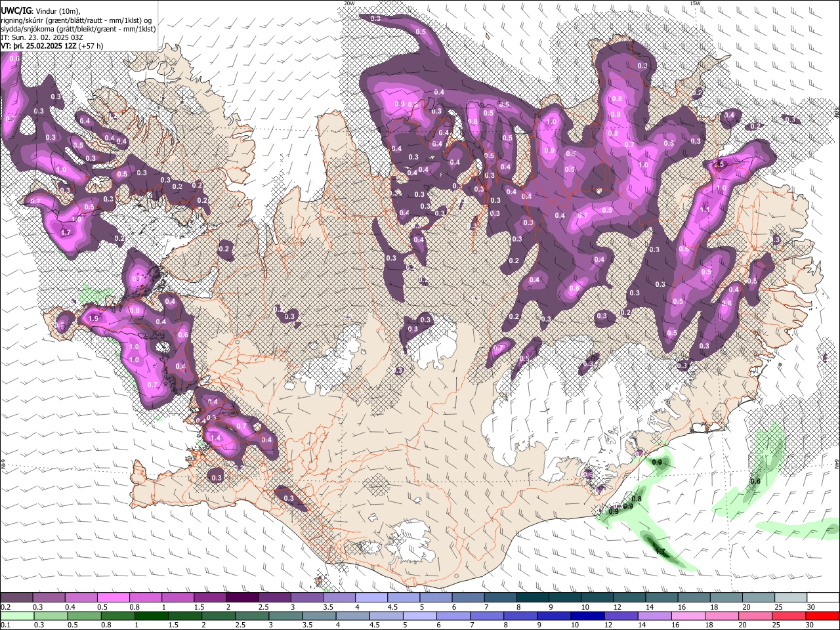The width and height of the screenshot is (840, 630).
Task: Click the upper legend swatch between 0.2 and 0.3
Action: tap(16, 597)
